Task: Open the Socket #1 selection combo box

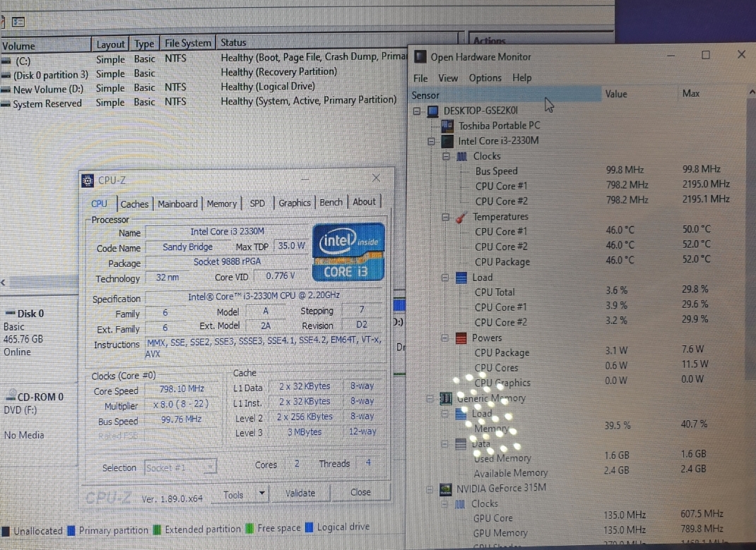Action: pyautogui.click(x=180, y=467)
